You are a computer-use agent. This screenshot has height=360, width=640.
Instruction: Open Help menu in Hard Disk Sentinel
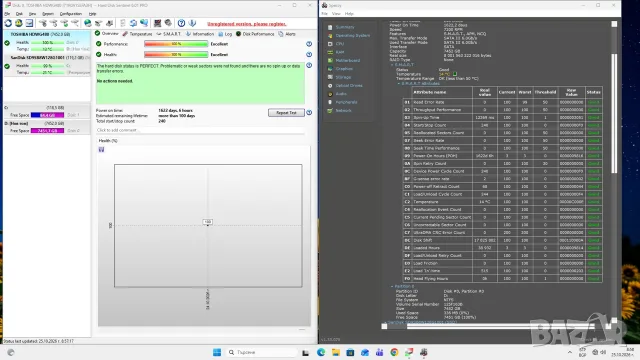(93, 14)
